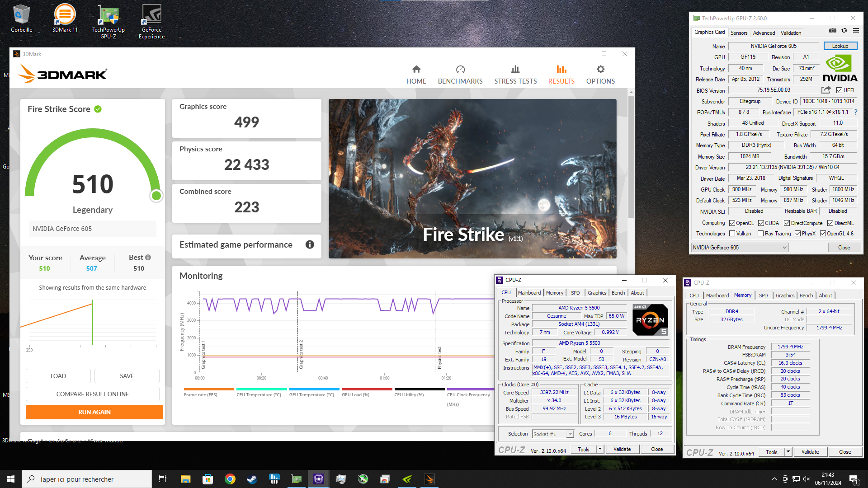Toggle the OpenCL checkbox
This screenshot has height=488, width=868.
coord(732,223)
